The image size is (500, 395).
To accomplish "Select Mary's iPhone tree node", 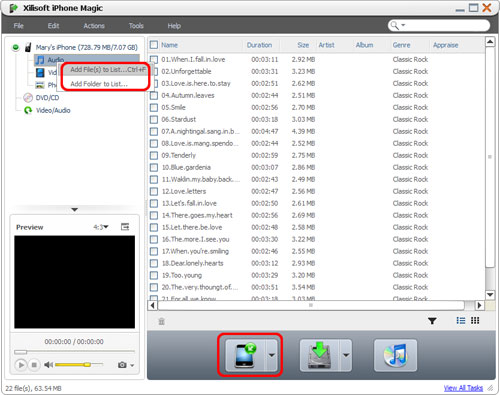I will click(87, 47).
